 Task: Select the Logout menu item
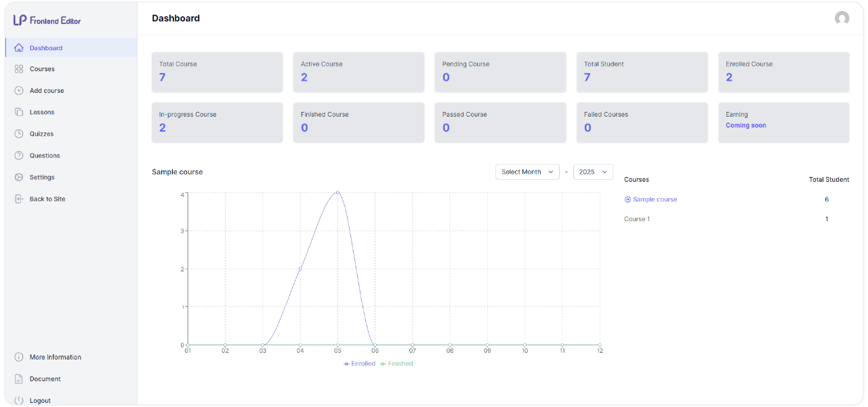(x=40, y=400)
